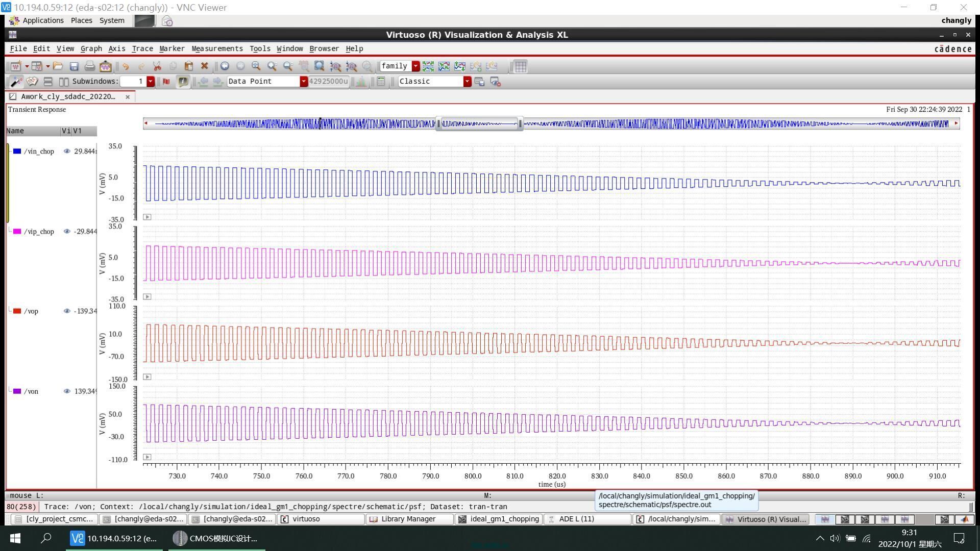
Task: Open the Graph menu
Action: pyautogui.click(x=91, y=49)
